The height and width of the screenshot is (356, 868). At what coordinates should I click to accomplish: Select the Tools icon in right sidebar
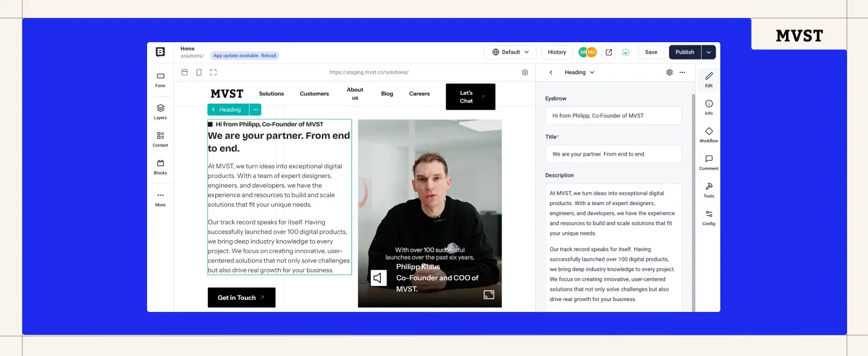pyautogui.click(x=708, y=189)
